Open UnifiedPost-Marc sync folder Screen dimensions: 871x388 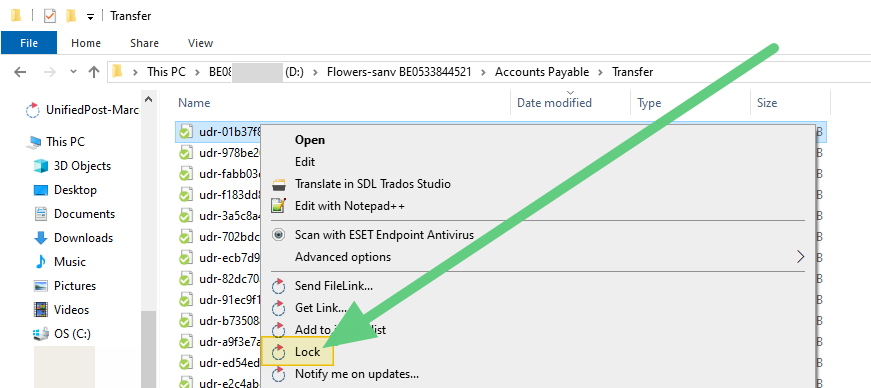(x=92, y=110)
